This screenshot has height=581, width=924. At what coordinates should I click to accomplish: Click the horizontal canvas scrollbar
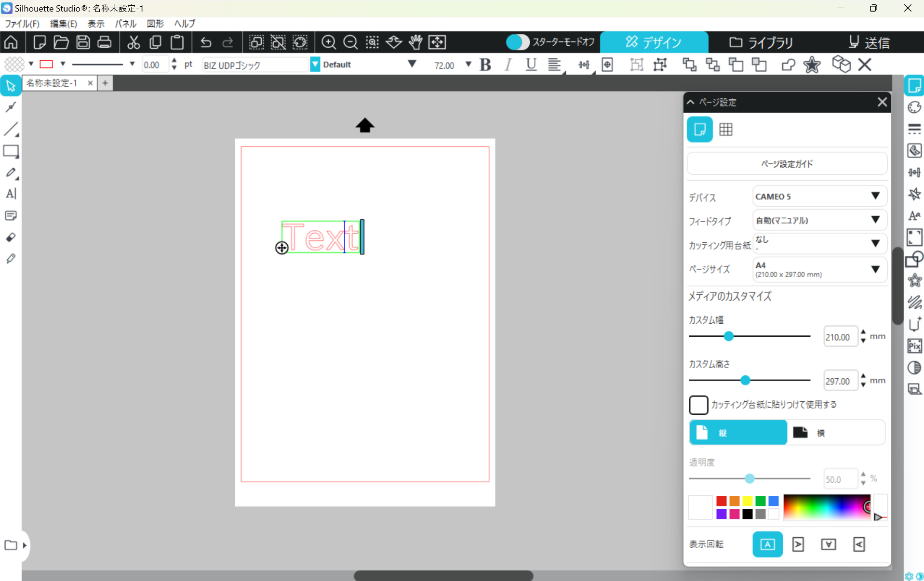443,576
